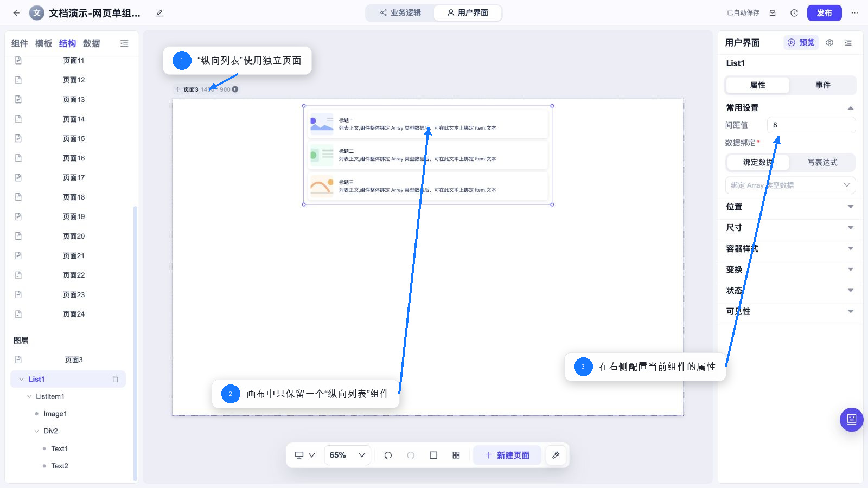Click the redo arrow in bottom toolbar

pos(411,455)
